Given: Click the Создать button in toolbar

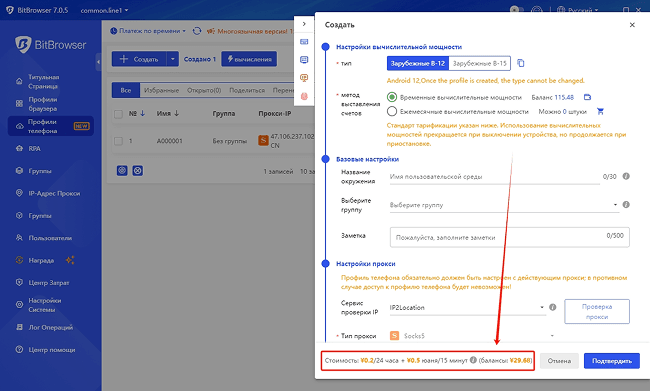Looking at the screenshot, I should pyautogui.click(x=139, y=59).
